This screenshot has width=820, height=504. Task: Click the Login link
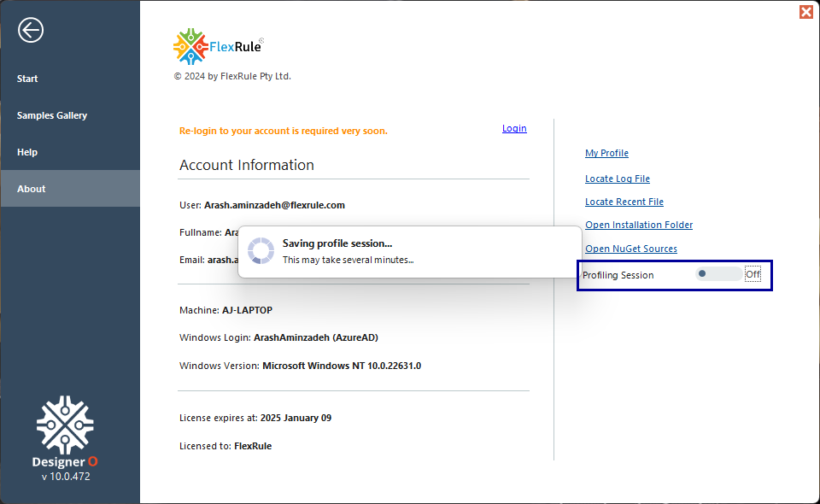pyautogui.click(x=514, y=128)
